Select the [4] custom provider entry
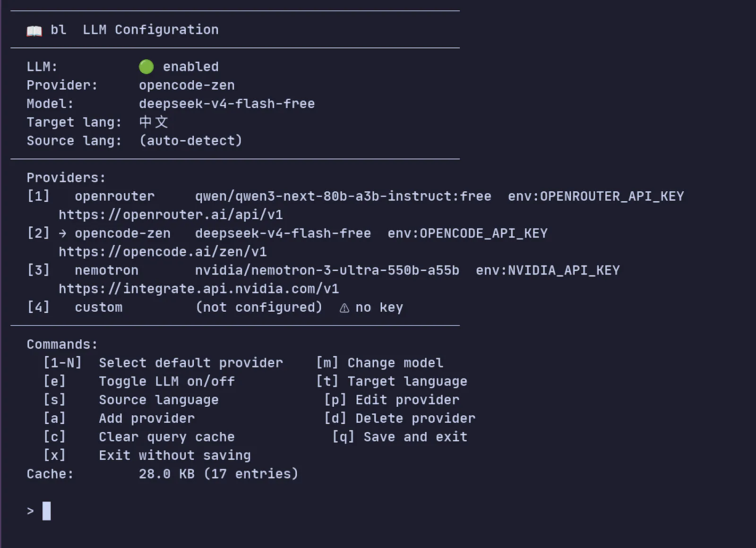The height and width of the screenshot is (548, 756). [x=215, y=308]
